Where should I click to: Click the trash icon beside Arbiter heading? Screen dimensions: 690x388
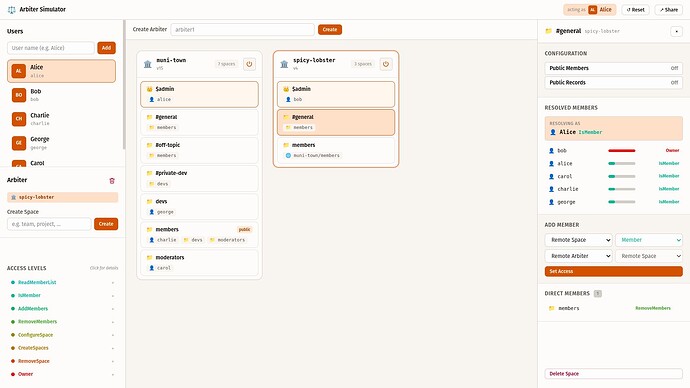click(x=112, y=181)
